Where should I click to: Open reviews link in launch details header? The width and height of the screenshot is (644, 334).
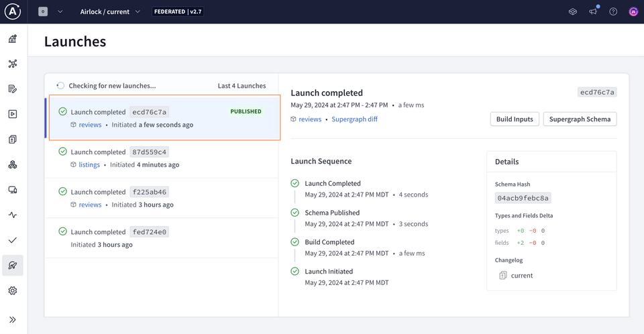(x=310, y=119)
